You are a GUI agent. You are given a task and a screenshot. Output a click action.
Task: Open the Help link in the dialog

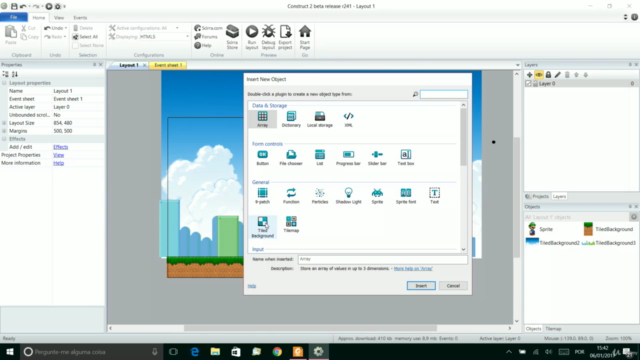coord(252,286)
